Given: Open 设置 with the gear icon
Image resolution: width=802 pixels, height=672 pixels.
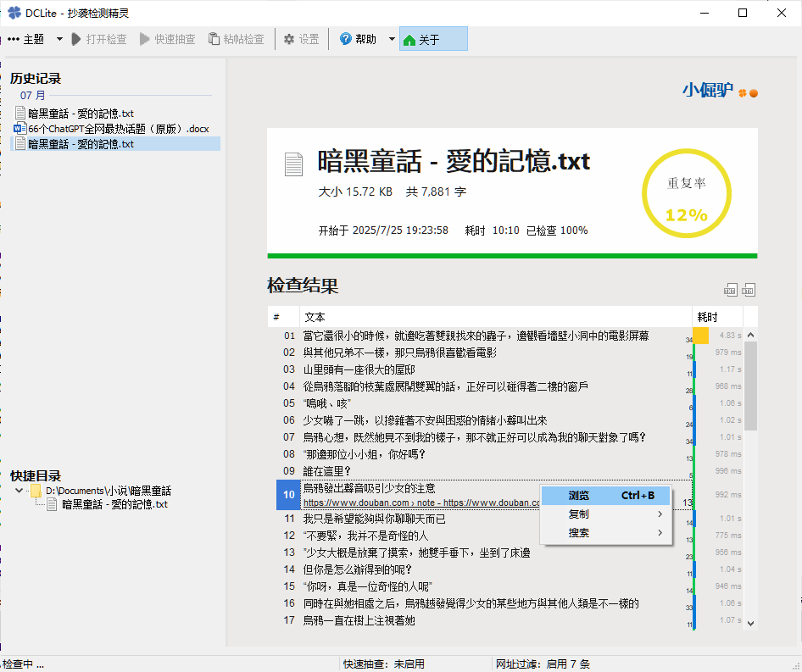Looking at the screenshot, I should click(x=302, y=39).
